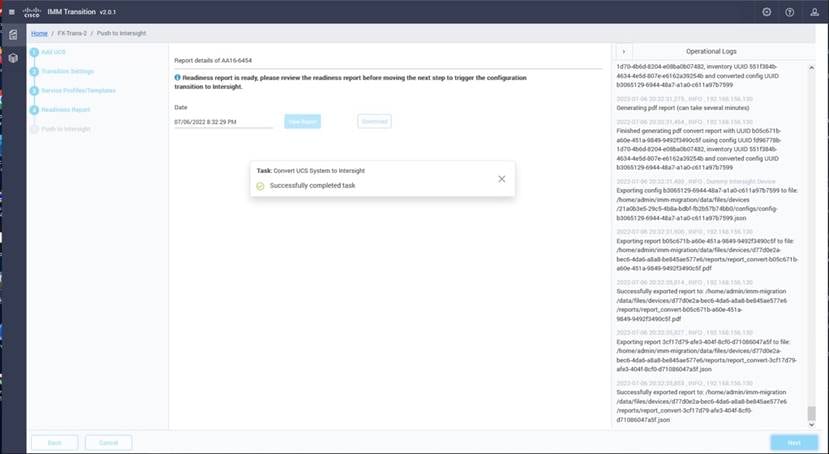Click the Cisco logo in header
The width and height of the screenshot is (829, 454).
tap(32, 12)
